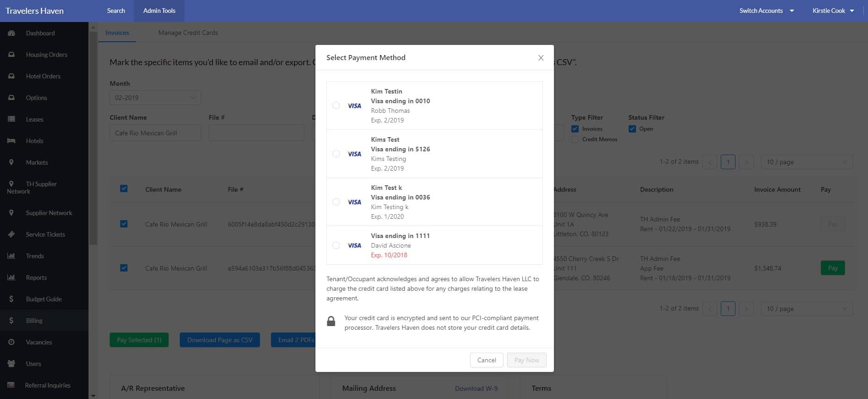
Task: Click the Referral Inquiries icon
Action: click(11, 385)
